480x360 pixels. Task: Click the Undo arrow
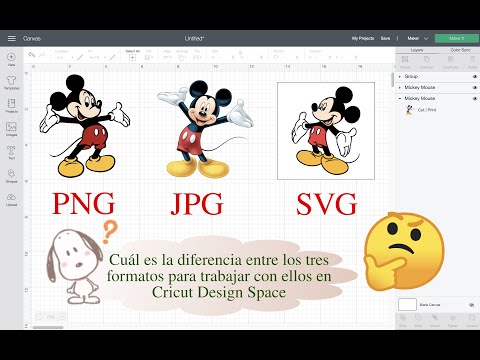point(32,55)
